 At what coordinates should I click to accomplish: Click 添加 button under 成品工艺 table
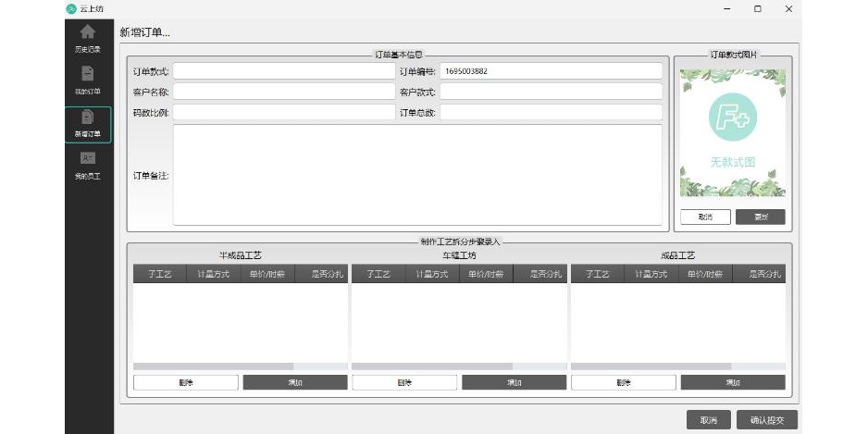click(733, 382)
